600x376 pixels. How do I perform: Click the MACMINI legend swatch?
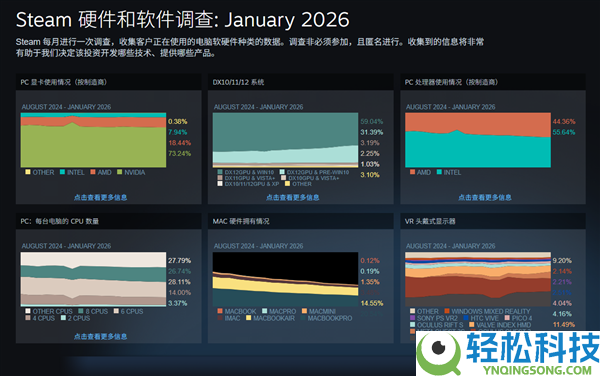[x=304, y=311]
